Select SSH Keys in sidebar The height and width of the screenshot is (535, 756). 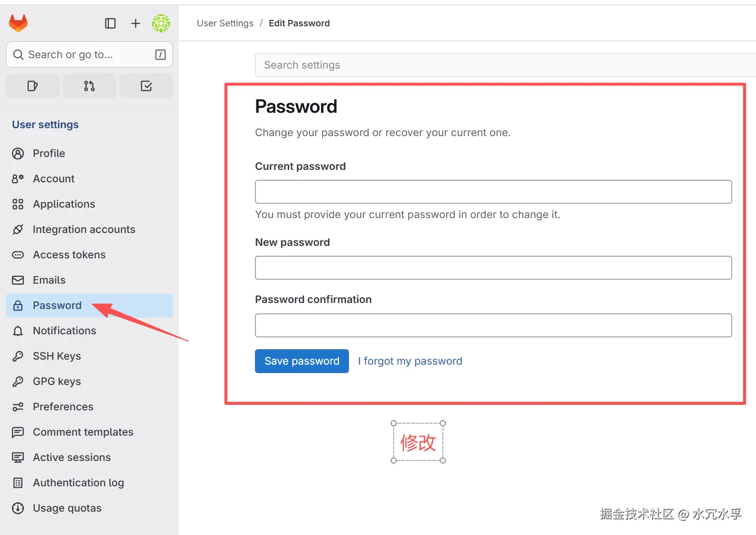57,356
